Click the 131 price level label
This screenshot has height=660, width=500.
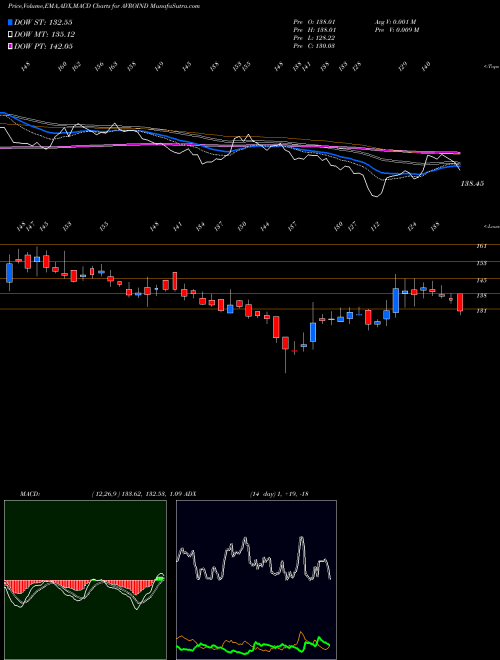point(482,311)
